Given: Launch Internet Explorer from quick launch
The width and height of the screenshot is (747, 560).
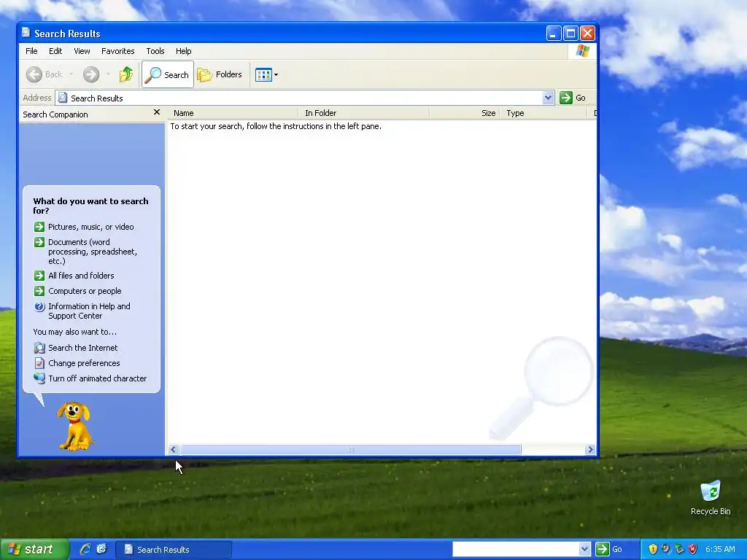Looking at the screenshot, I should tap(85, 549).
